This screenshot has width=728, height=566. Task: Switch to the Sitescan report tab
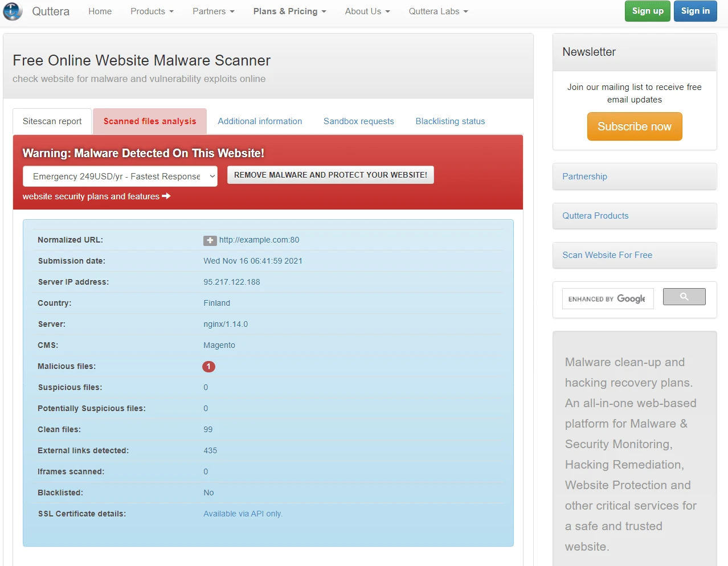point(52,121)
